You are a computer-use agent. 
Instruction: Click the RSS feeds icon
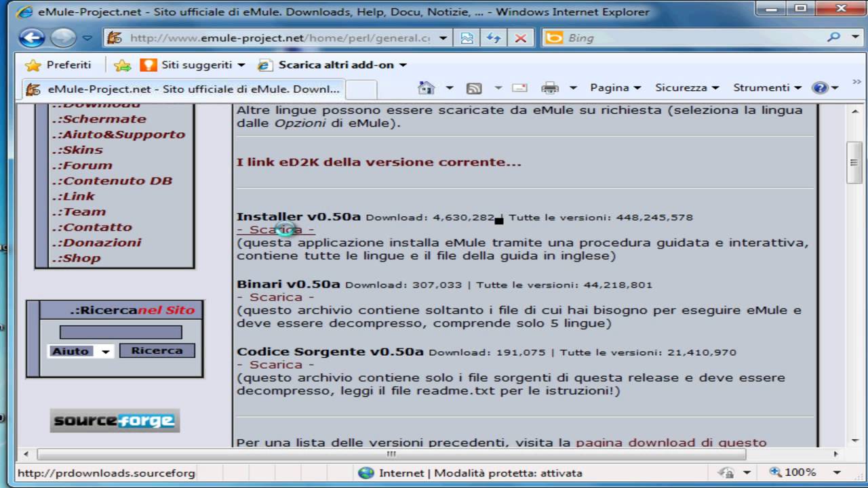[474, 88]
